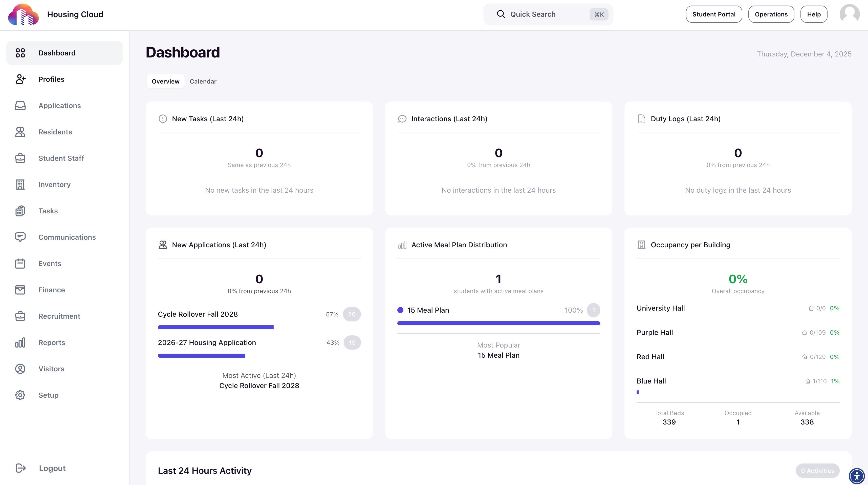
Task: Click the Operations button
Action: (x=771, y=14)
